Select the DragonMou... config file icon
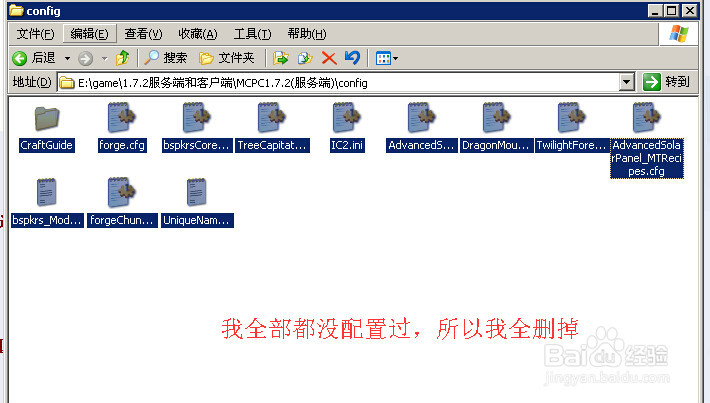This screenshot has width=710, height=403. [497, 118]
